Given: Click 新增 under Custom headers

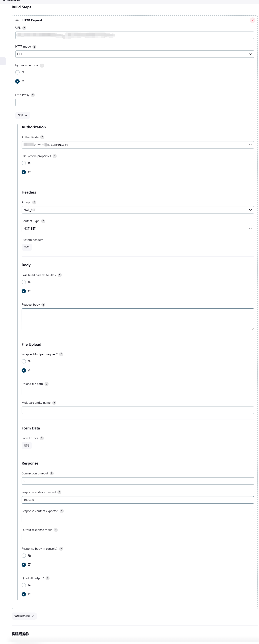Looking at the screenshot, I should point(27,247).
